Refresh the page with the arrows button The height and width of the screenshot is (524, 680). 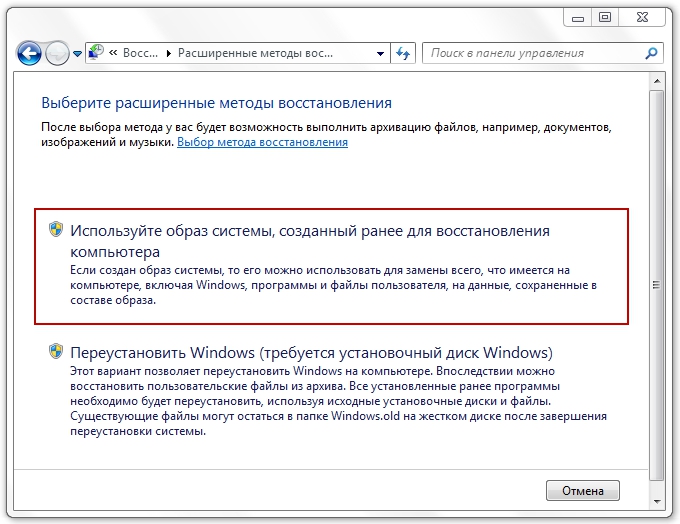[403, 53]
